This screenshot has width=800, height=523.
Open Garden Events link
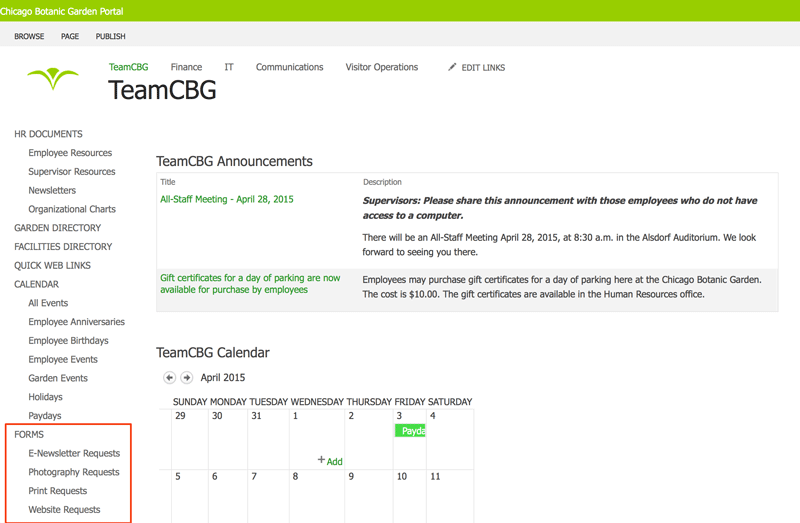tap(58, 378)
